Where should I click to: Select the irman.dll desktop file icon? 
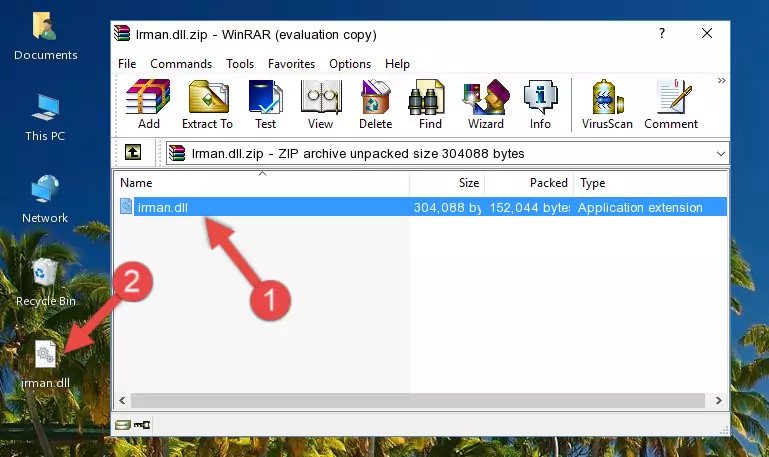pos(45,364)
